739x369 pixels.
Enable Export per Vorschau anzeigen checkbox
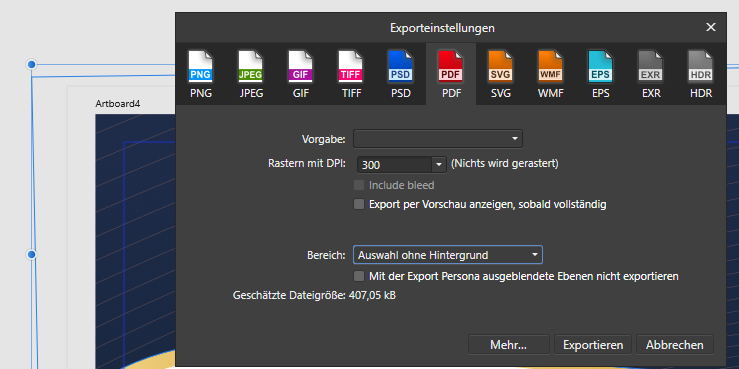(x=359, y=205)
